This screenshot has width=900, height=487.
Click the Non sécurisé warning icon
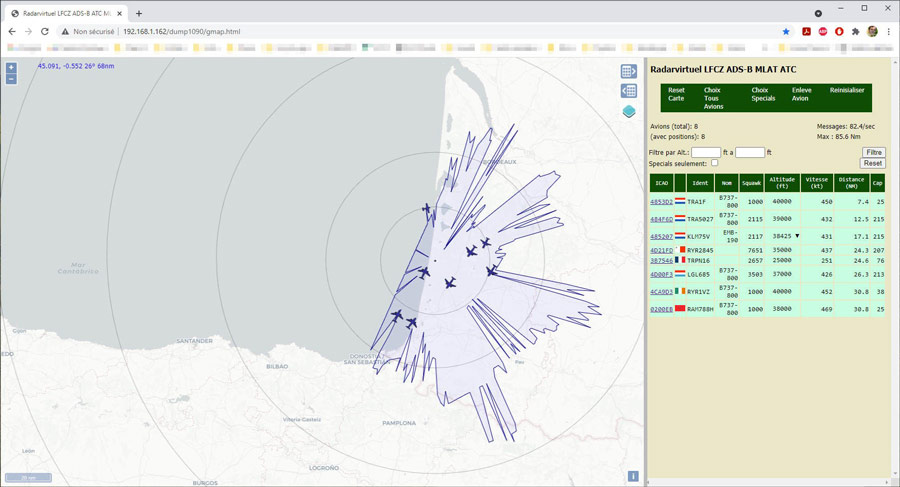[x=65, y=32]
